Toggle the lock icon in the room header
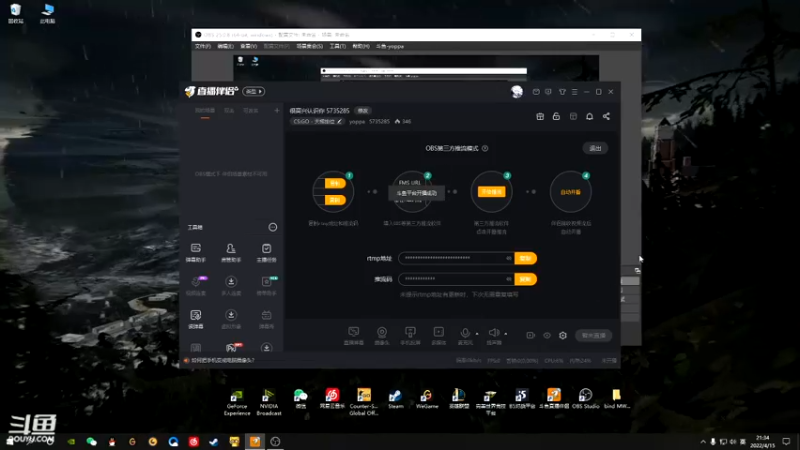Image resolution: width=800 pixels, height=450 pixels. coord(556,116)
